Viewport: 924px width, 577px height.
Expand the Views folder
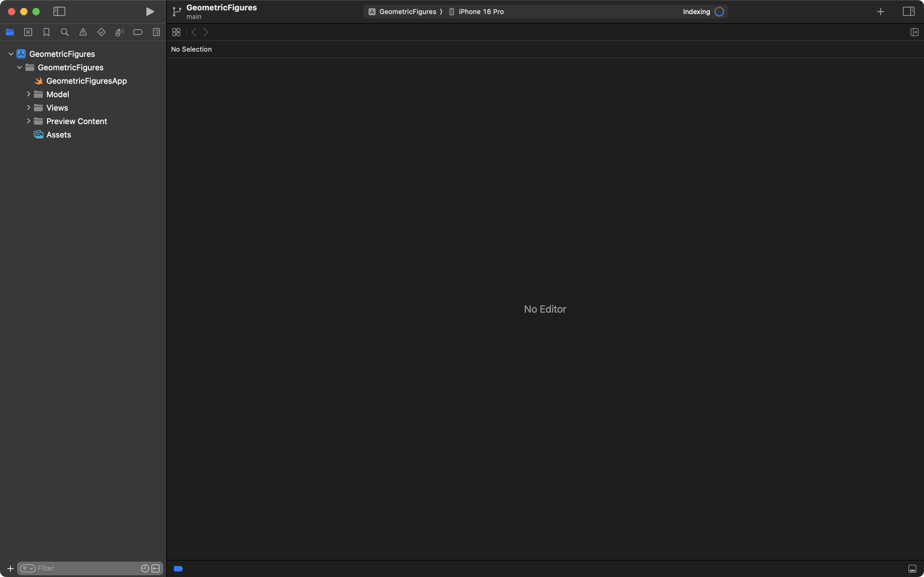click(x=29, y=108)
